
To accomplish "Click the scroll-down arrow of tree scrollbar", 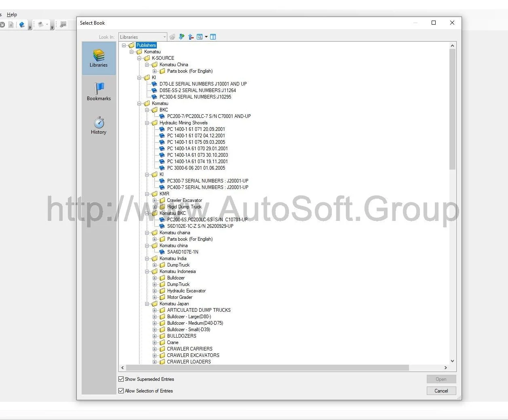I will click(452, 361).
